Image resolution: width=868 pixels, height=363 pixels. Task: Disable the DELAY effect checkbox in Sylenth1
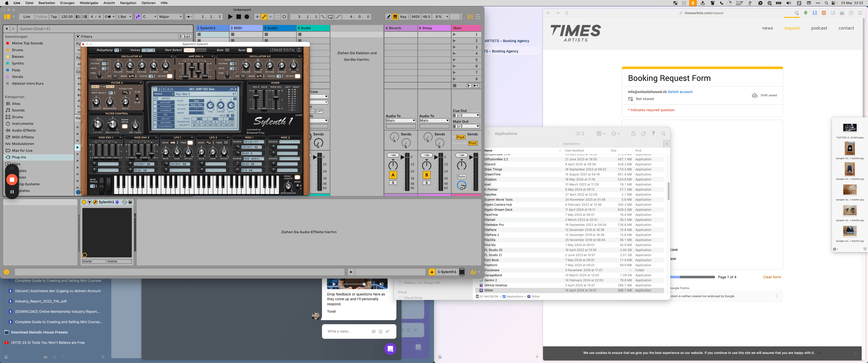click(x=155, y=118)
